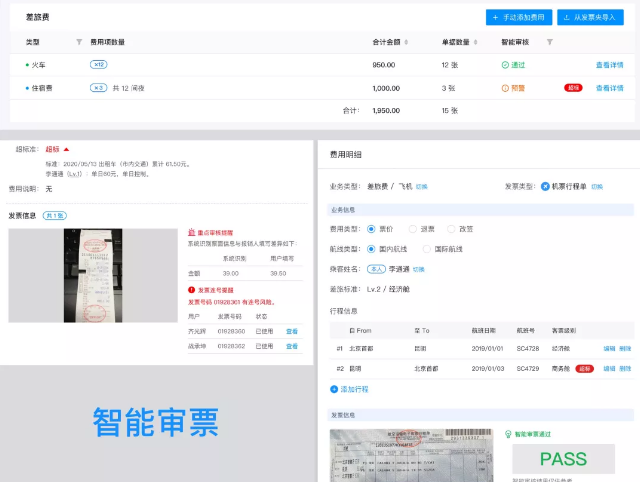Viewport: 640px width, 482px height.
Task: Select the 票价 radio button
Action: point(371,229)
